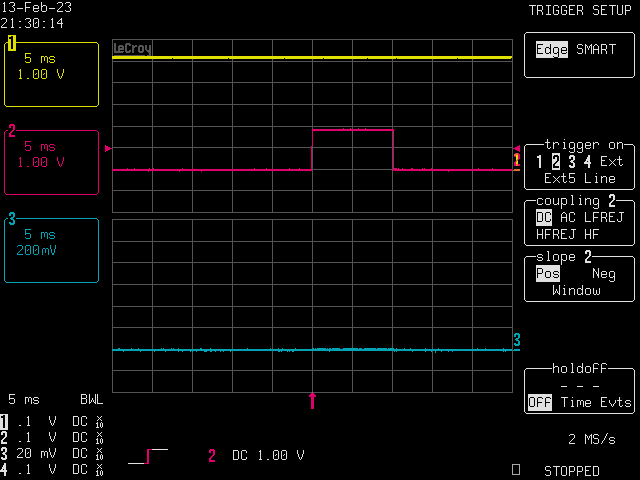The width and height of the screenshot is (640, 480).
Task: Select Ext5 as trigger source
Action: (x=559, y=178)
